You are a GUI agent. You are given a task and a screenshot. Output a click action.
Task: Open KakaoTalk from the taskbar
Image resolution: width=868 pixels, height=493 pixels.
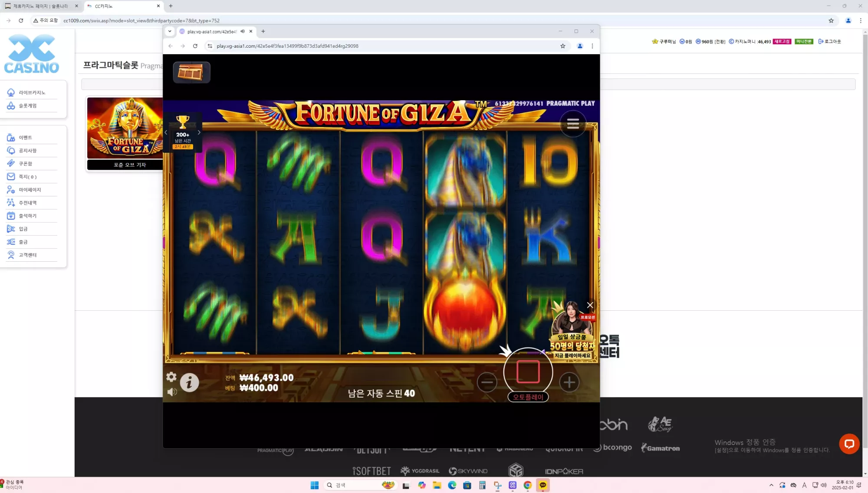pyautogui.click(x=543, y=485)
